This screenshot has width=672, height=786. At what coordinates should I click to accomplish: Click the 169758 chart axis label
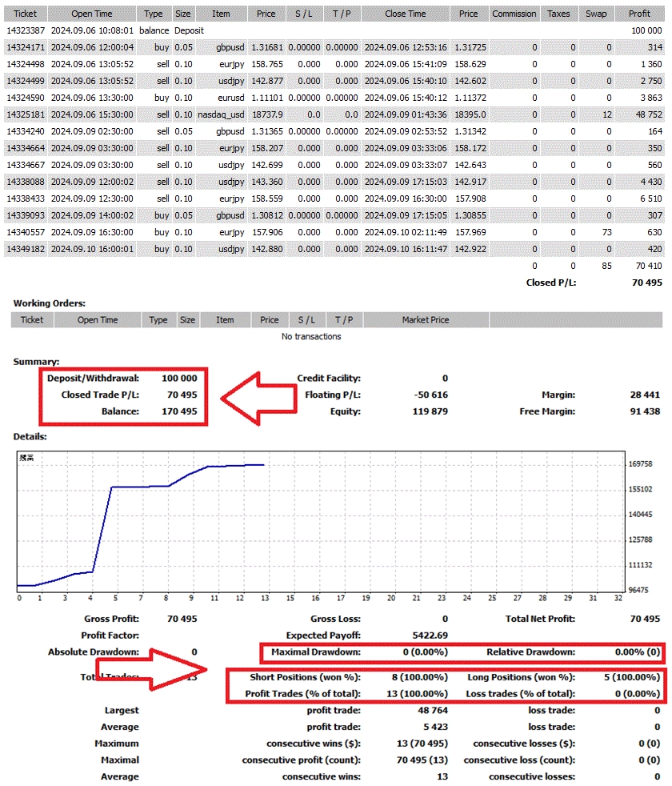(641, 464)
